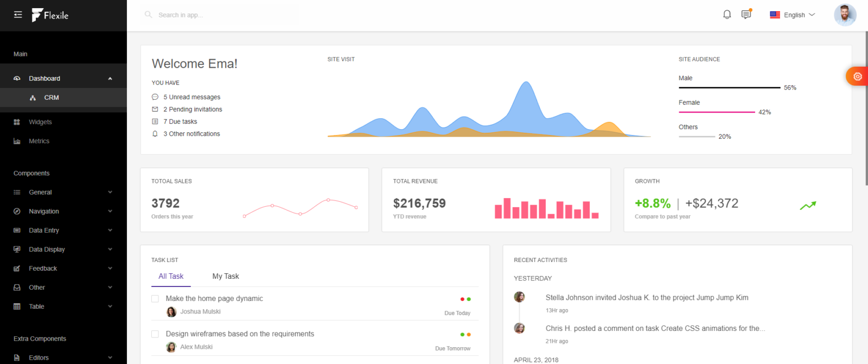
Task: Switch to the My Task tab
Action: [226, 276]
